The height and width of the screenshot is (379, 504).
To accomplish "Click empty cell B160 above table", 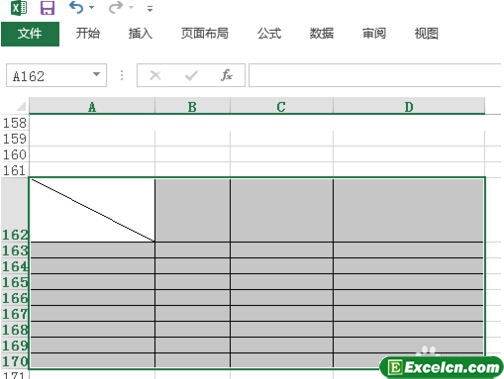I will [192, 154].
